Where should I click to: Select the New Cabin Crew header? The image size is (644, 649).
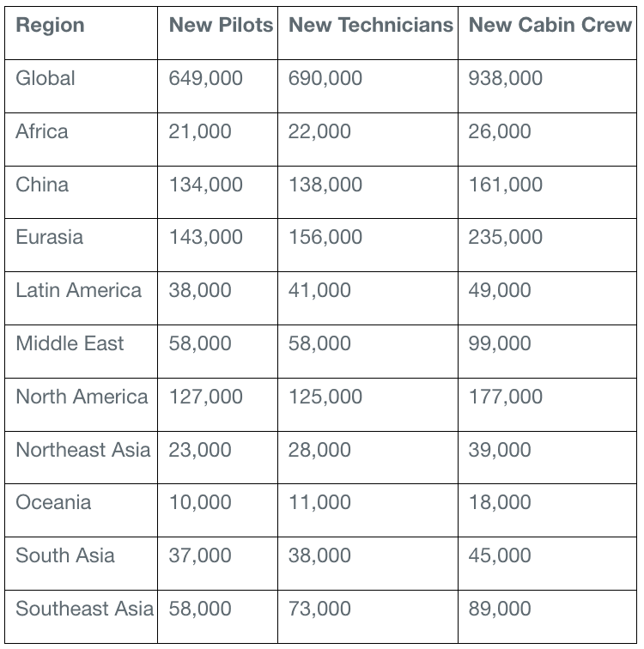click(550, 25)
